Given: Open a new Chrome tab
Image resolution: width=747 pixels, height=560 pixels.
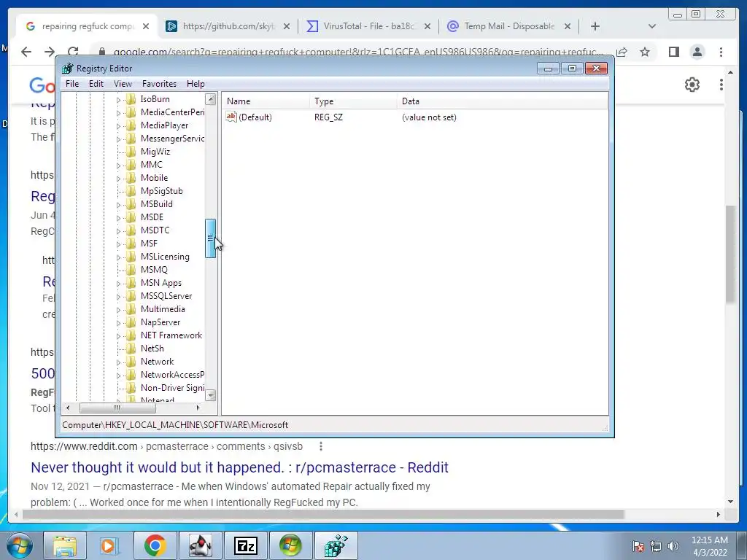Looking at the screenshot, I should pyautogui.click(x=595, y=26).
